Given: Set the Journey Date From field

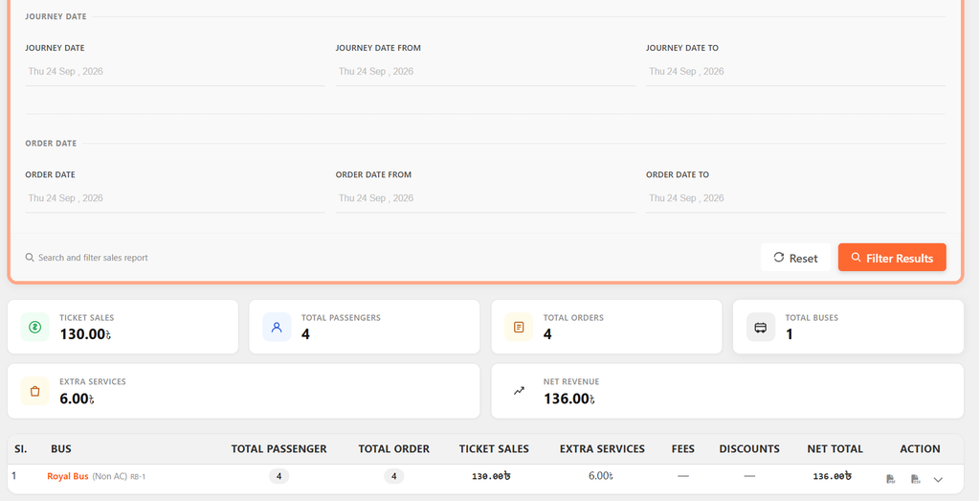Looking at the screenshot, I should (485, 72).
